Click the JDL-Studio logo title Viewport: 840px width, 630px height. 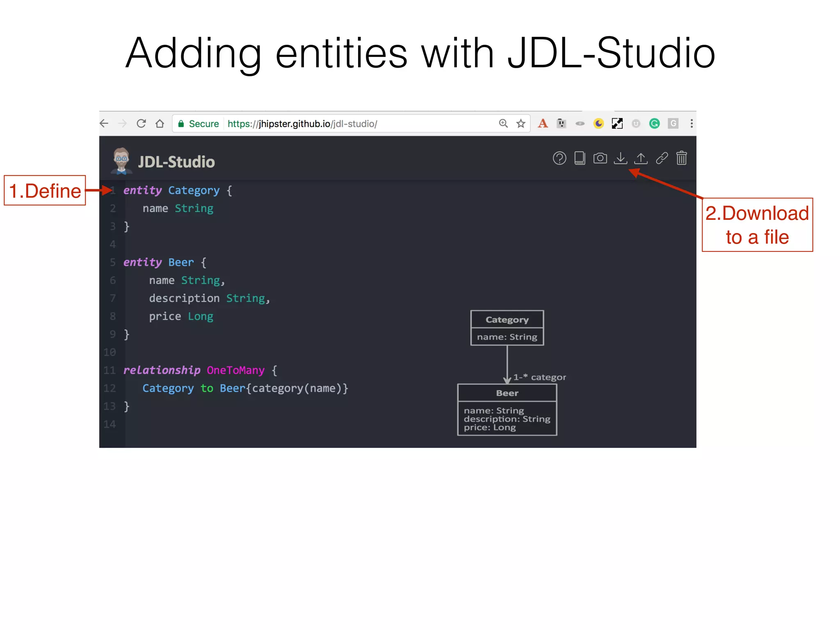pyautogui.click(x=176, y=162)
